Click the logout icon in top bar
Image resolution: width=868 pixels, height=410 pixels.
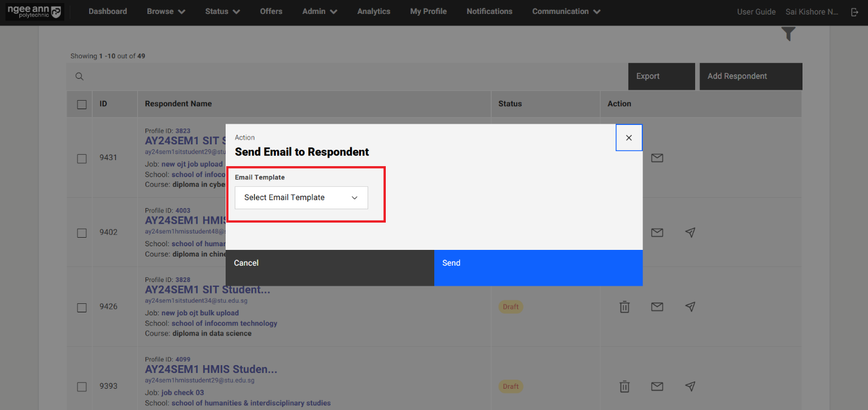tap(855, 12)
